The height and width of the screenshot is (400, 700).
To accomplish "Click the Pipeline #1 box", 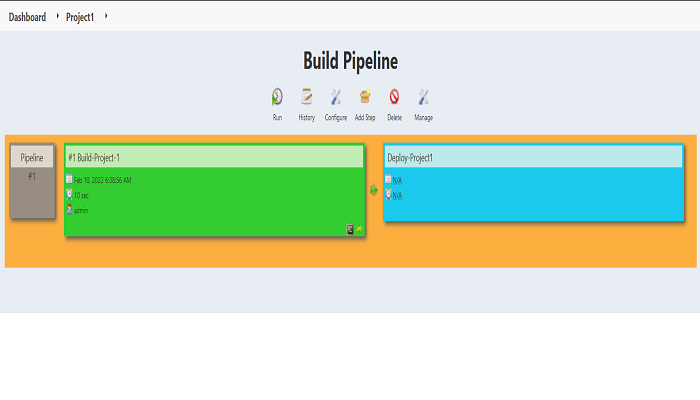I will [32, 181].
